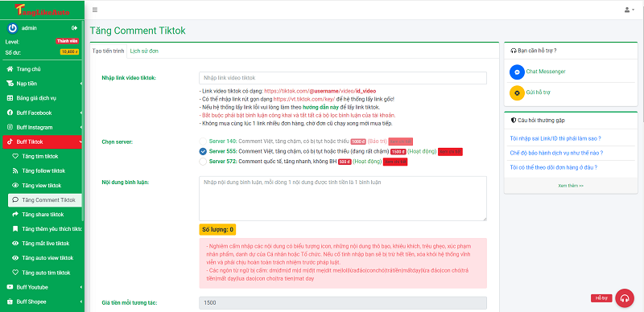Click the Chat Messenger icon
Image resolution: width=644 pixels, height=312 pixels.
point(517,72)
